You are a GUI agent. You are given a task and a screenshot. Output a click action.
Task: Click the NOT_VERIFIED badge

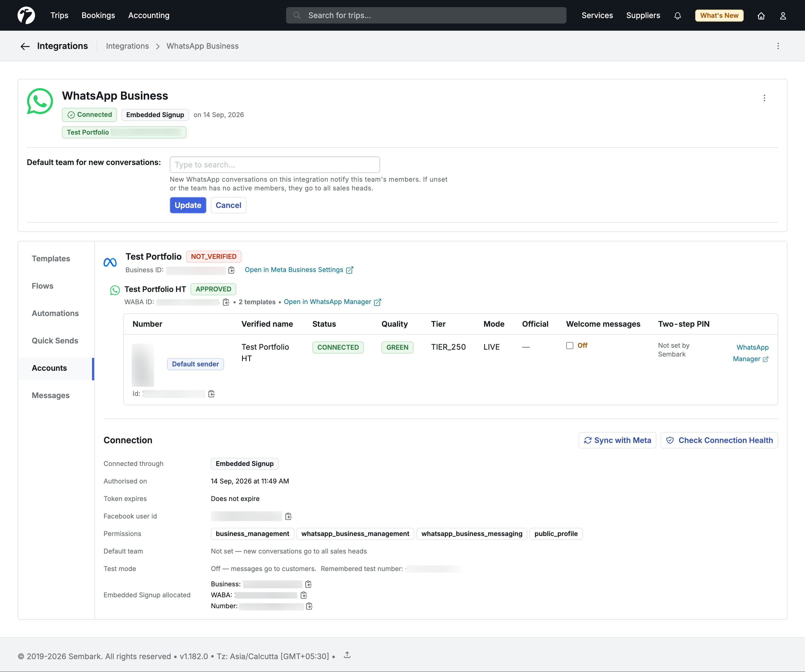(214, 257)
